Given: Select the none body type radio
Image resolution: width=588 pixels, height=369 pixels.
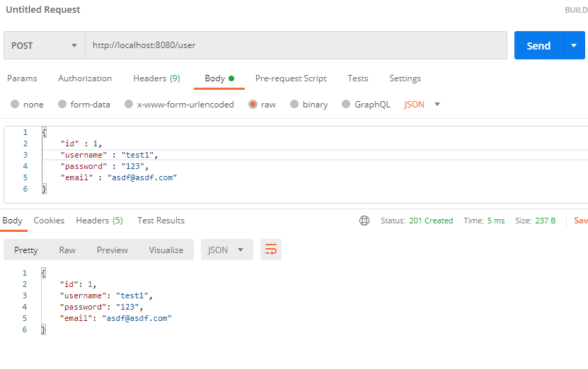Looking at the screenshot, I should (x=15, y=104).
